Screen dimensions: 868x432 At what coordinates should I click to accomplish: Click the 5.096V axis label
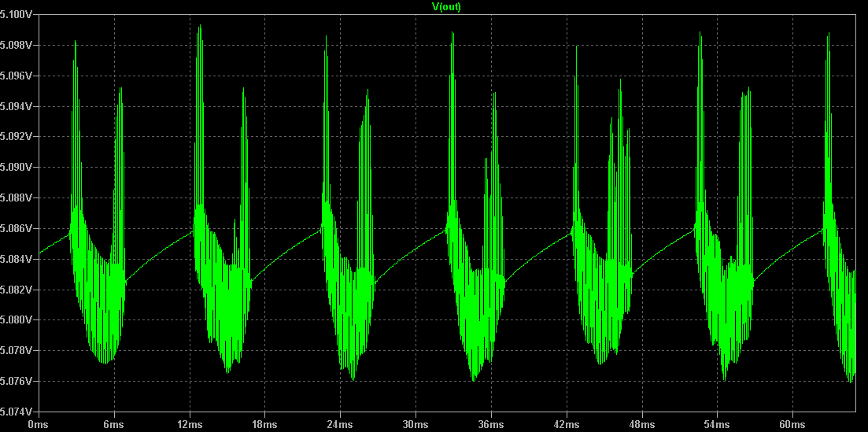(16, 76)
